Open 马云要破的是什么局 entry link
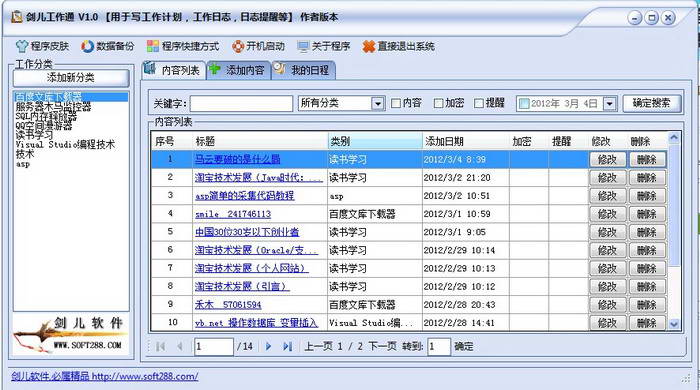This screenshot has width=700, height=390. 238,159
